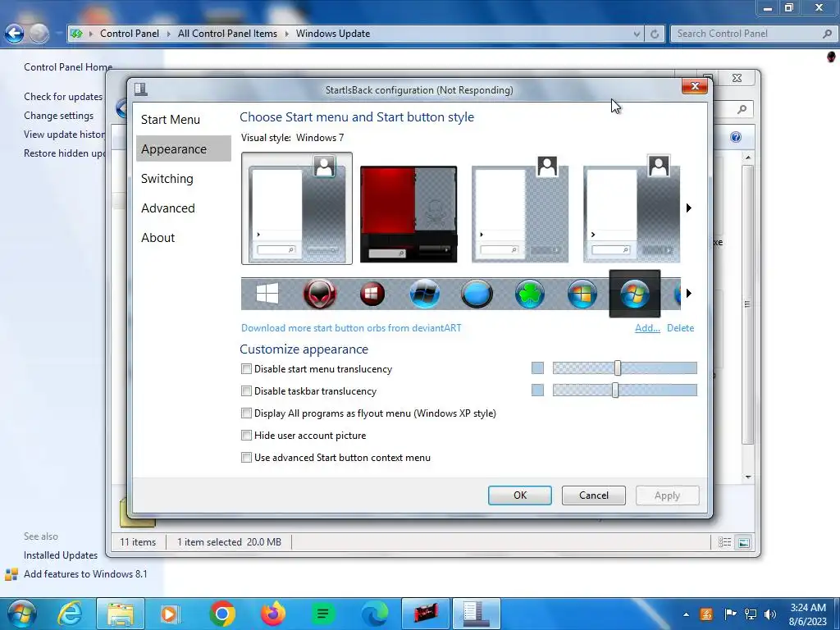The width and height of the screenshot is (840, 630).
Task: Click the Cancel button
Action: point(594,495)
